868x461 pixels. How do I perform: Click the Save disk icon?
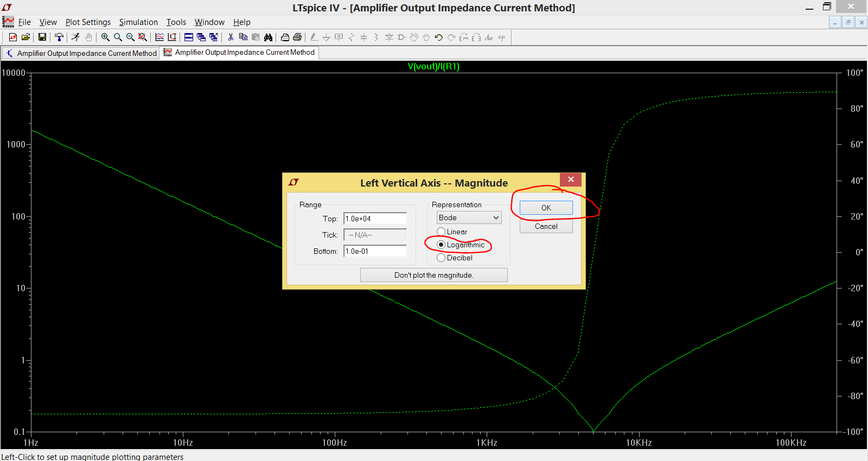click(42, 37)
